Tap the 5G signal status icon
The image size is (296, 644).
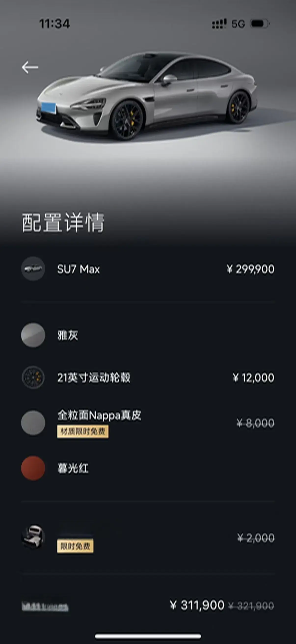(x=238, y=24)
